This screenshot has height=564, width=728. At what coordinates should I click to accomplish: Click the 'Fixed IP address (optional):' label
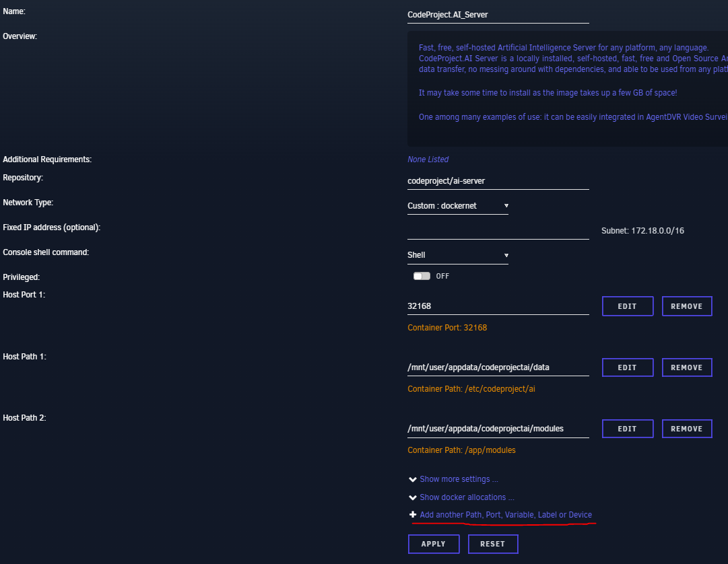click(52, 227)
